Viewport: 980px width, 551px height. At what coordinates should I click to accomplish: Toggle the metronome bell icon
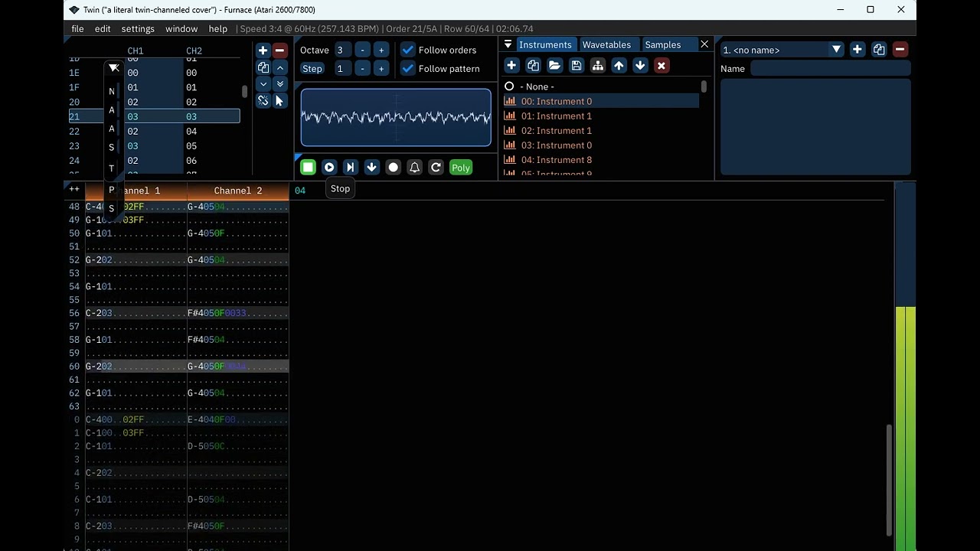tap(414, 168)
